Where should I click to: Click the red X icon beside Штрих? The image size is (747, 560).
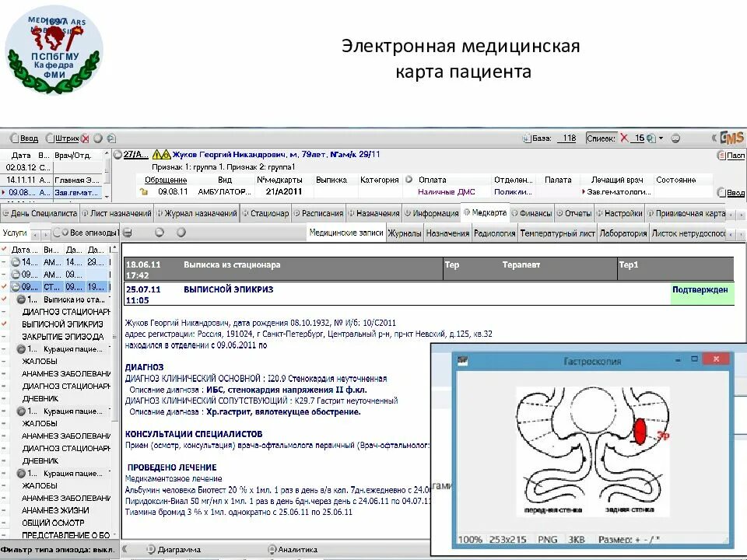coord(85,138)
